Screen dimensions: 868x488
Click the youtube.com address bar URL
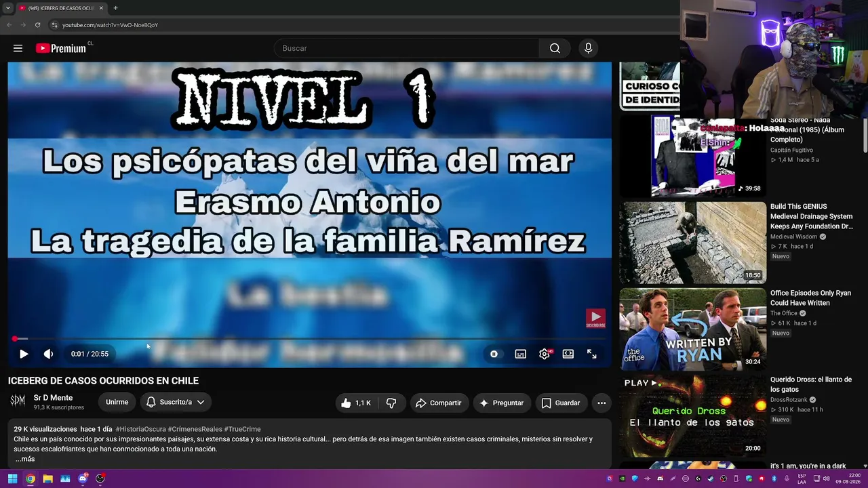pyautogui.click(x=110, y=25)
